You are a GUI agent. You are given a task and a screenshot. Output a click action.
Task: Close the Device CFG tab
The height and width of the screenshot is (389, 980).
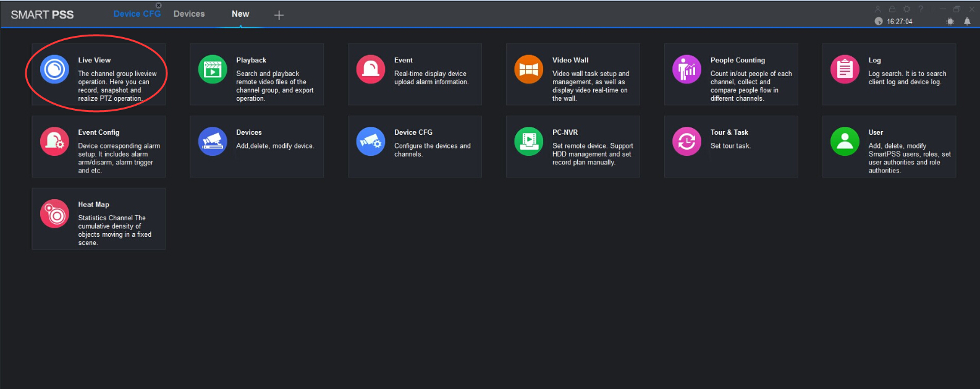[159, 5]
